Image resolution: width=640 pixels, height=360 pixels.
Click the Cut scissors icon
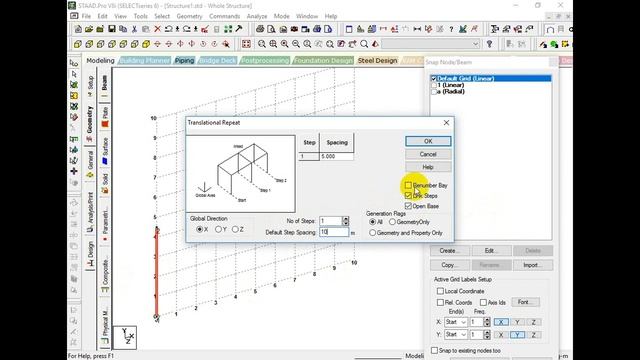pyautogui.click(x=134, y=29)
